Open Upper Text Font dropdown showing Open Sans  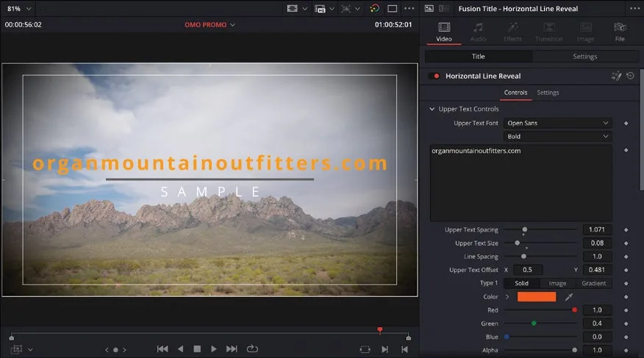click(x=557, y=123)
